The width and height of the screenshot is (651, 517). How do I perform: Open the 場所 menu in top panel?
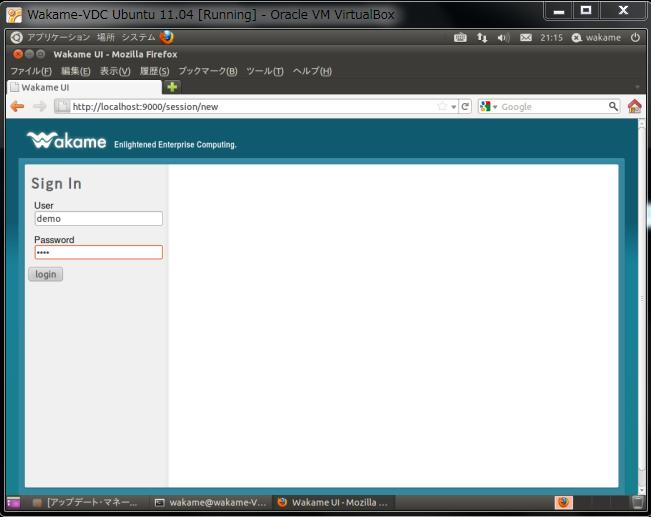105,37
